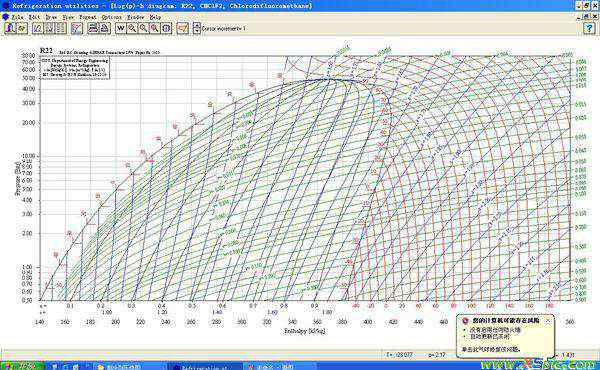Click the Refrigeration utilities taskbar button
The image size is (600, 370).
click(x=205, y=366)
